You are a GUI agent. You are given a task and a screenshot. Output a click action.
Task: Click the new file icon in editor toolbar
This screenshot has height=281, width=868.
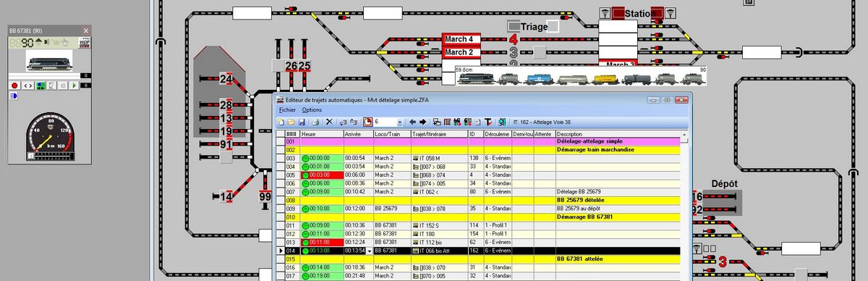[x=281, y=122]
